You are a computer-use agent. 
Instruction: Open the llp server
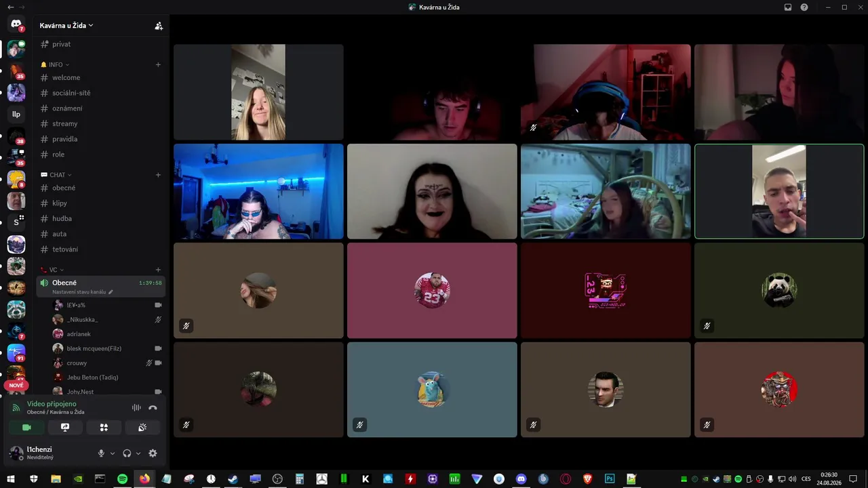[x=16, y=115]
